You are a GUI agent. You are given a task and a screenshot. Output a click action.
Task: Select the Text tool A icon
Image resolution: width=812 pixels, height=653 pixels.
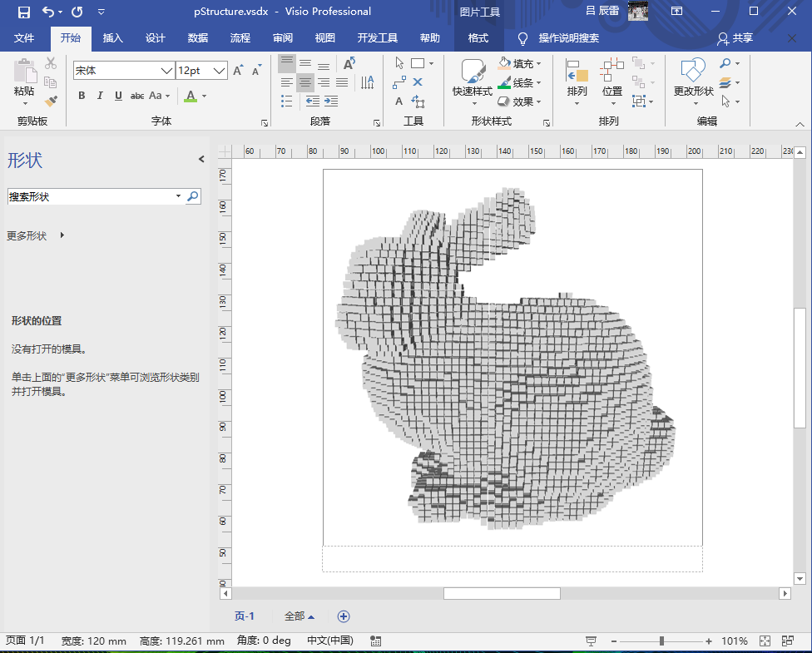(x=399, y=101)
